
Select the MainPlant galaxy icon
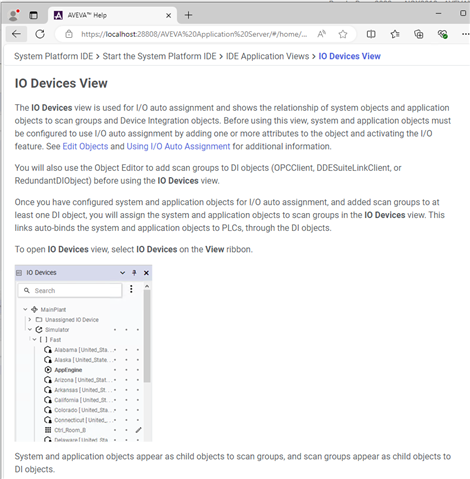(34, 309)
